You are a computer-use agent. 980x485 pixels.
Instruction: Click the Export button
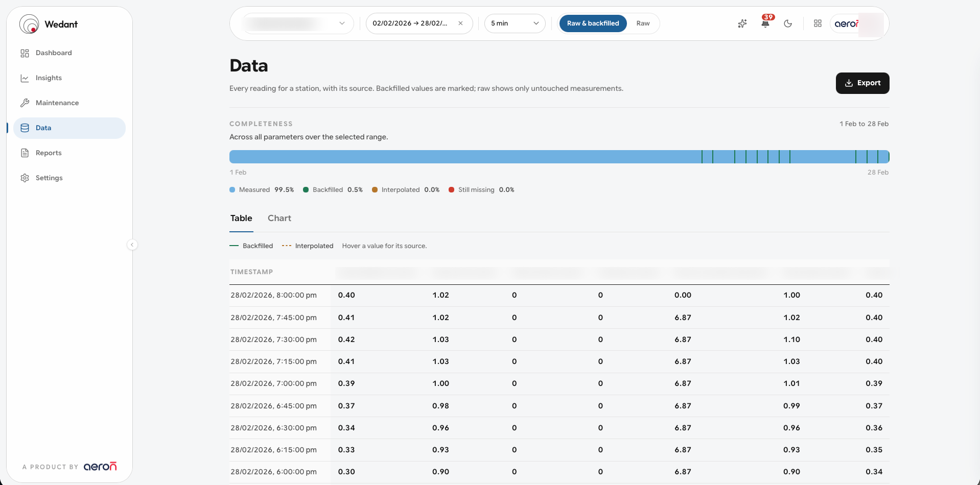click(x=862, y=83)
